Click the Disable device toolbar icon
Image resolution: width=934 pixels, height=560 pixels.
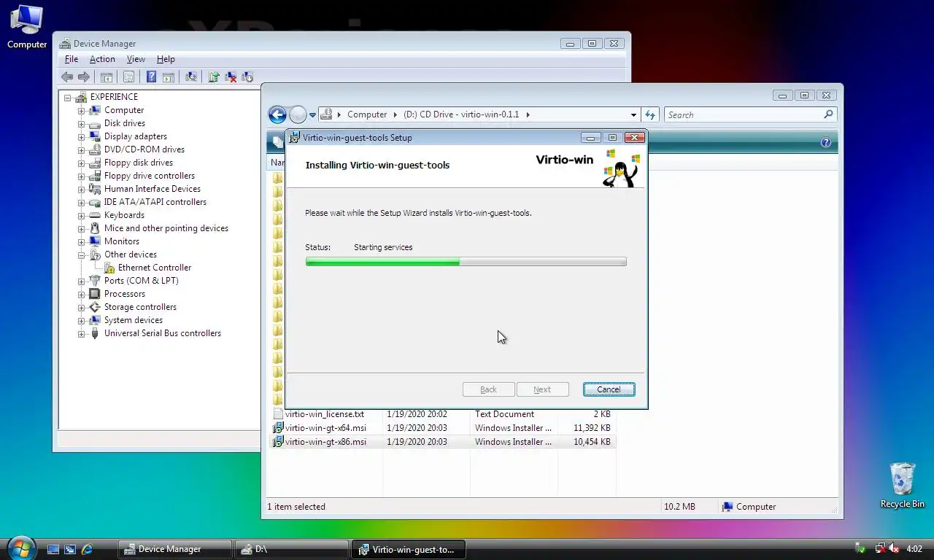pos(247,77)
